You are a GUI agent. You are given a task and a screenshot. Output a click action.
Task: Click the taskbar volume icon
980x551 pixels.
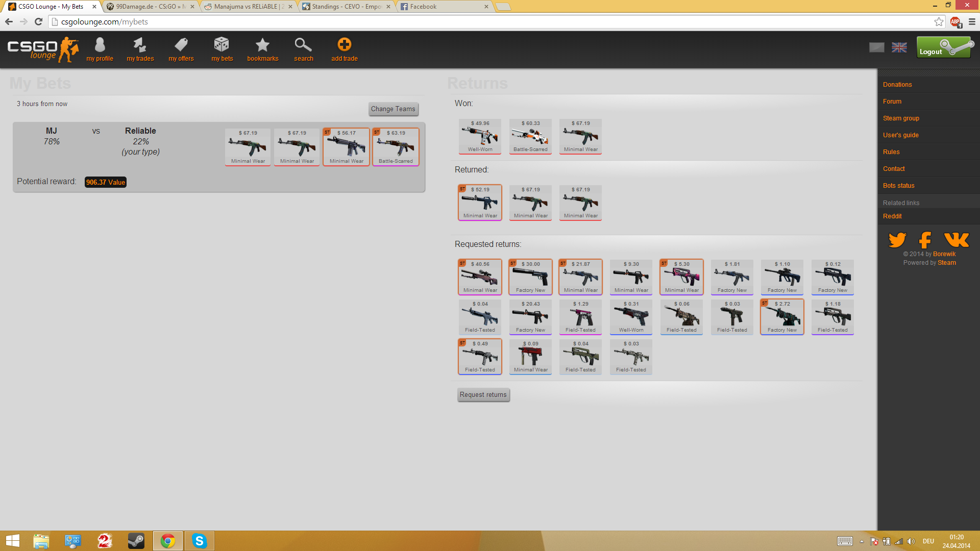pyautogui.click(x=911, y=541)
